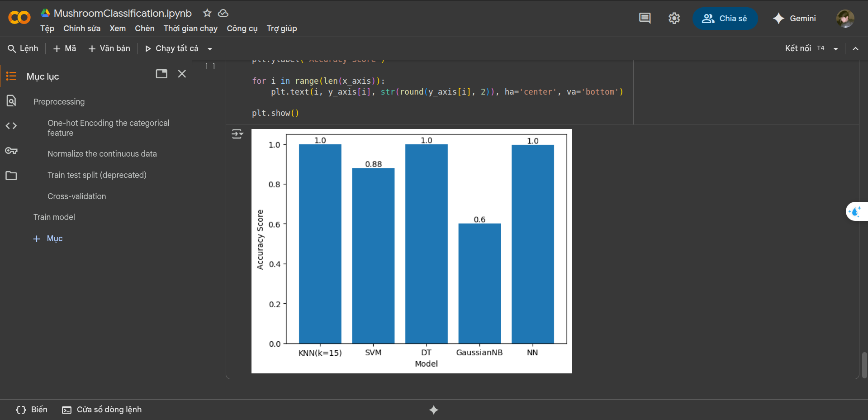Screen dimensions: 868x420
Task: Click the cell run bracket indicator
Action: pos(210,67)
